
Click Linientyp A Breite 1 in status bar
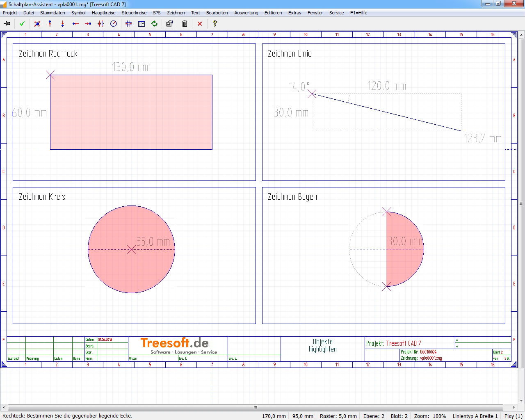[x=475, y=416]
